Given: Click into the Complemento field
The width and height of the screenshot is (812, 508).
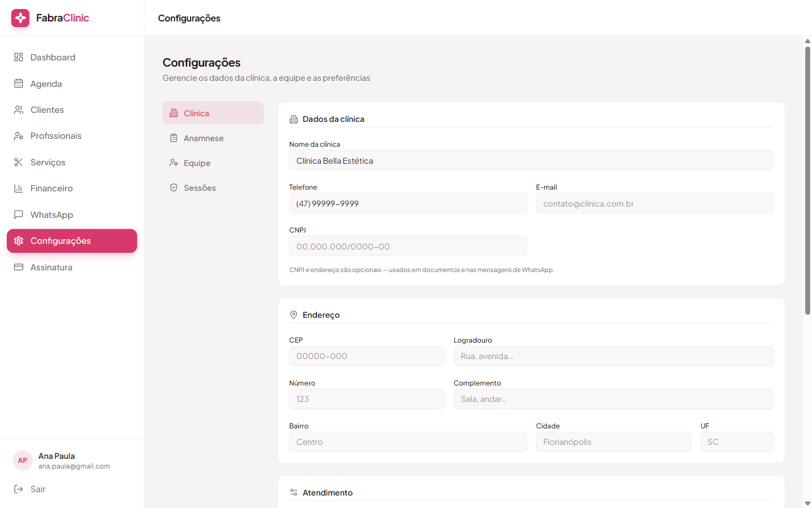Looking at the screenshot, I should tap(614, 399).
